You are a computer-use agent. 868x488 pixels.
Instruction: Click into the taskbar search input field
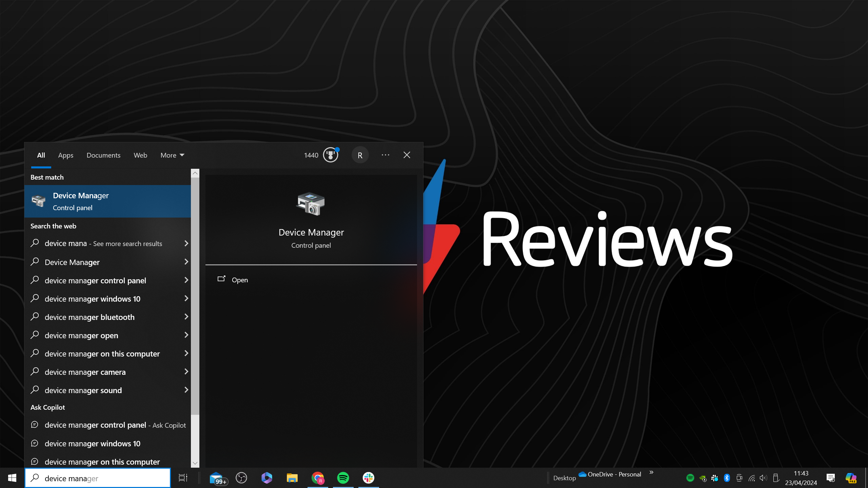[x=98, y=478]
